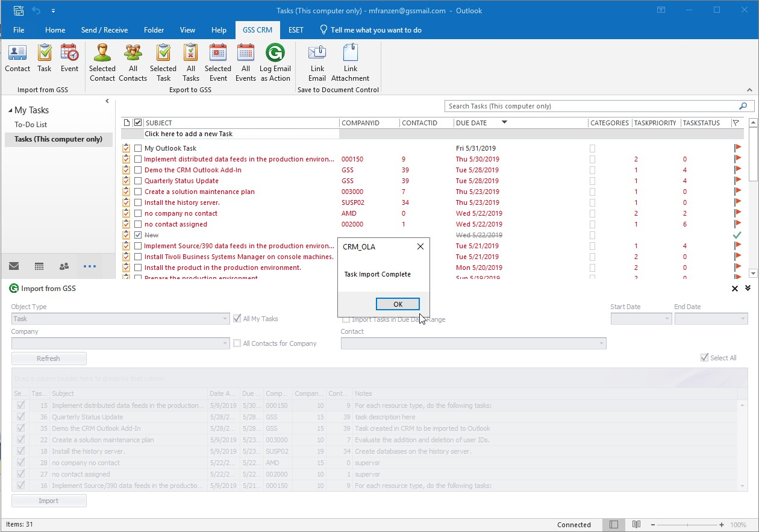Viewport: 759px width, 532px height.
Task: Open Calendar view in navigation bar
Action: pyautogui.click(x=39, y=266)
